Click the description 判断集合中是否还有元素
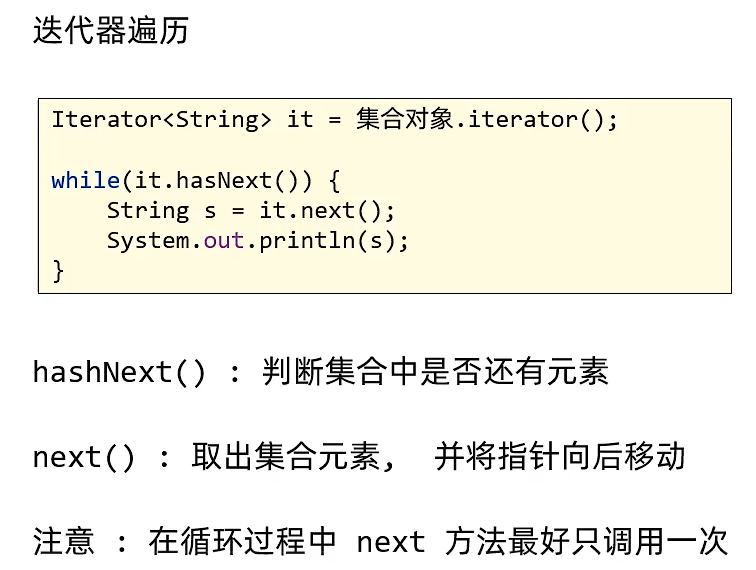The width and height of the screenshot is (756, 570). click(435, 373)
